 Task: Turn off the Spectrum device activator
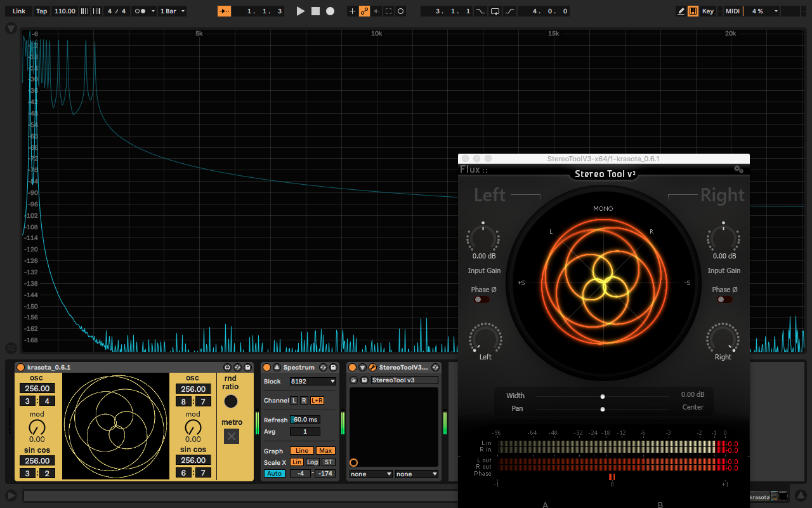pyautogui.click(x=267, y=368)
